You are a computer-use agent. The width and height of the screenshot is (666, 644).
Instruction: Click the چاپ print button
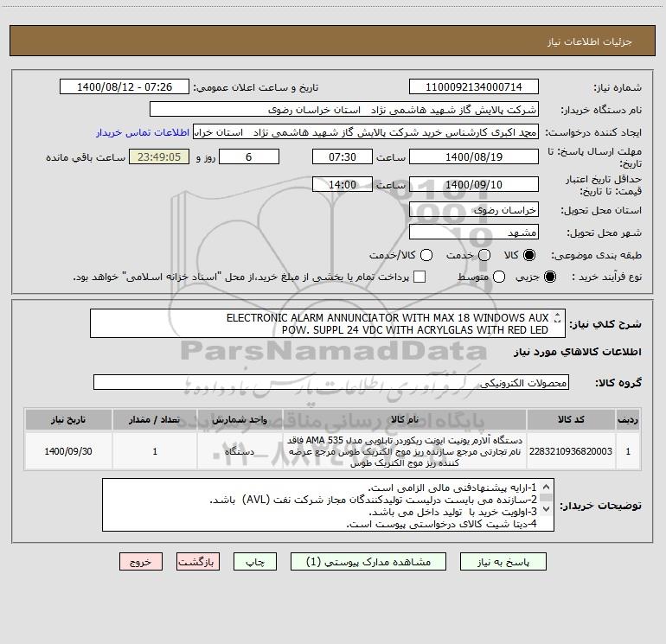coord(255,562)
